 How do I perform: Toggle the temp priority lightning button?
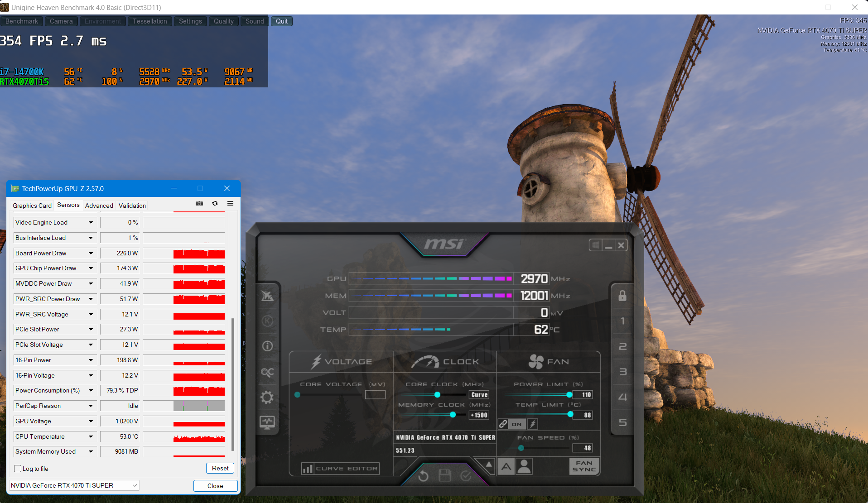click(533, 424)
